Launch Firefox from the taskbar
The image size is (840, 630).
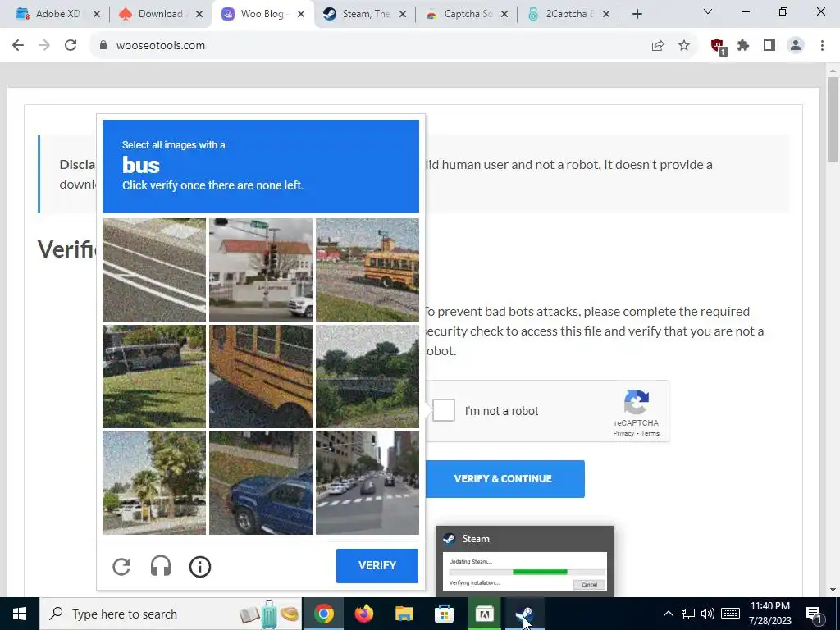(x=363, y=614)
